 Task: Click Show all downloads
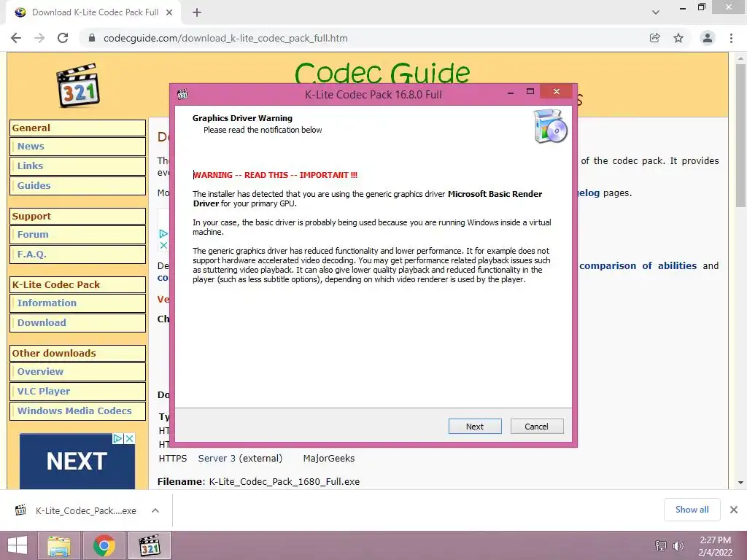tap(692, 510)
